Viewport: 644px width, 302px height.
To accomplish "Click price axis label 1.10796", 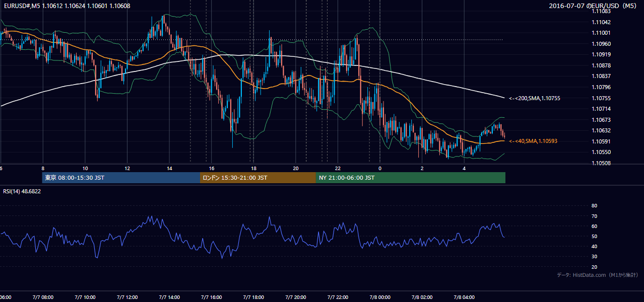I will [x=602, y=87].
